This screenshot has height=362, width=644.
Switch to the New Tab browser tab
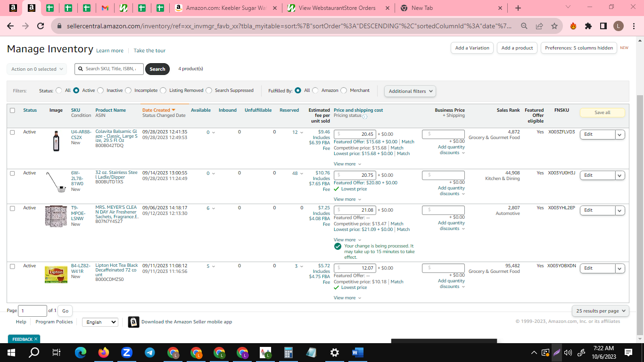pos(451,8)
